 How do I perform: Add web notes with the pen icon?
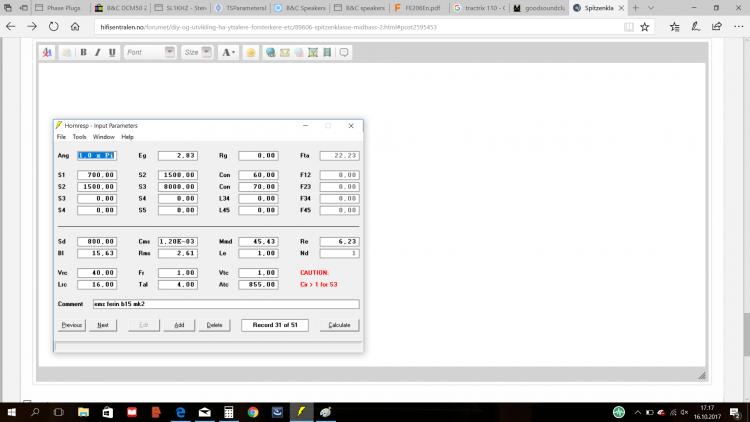click(695, 27)
